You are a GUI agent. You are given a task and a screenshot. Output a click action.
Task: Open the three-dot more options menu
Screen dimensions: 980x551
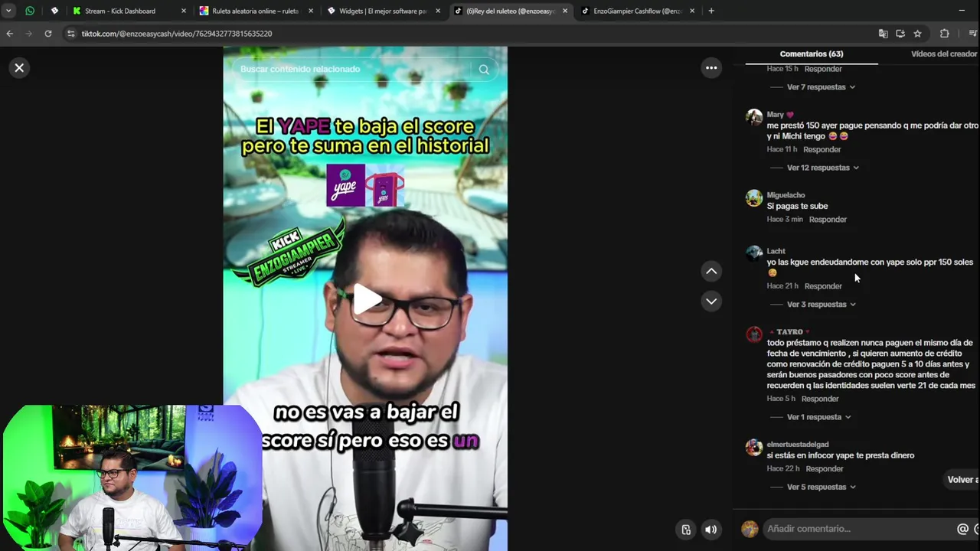(711, 68)
